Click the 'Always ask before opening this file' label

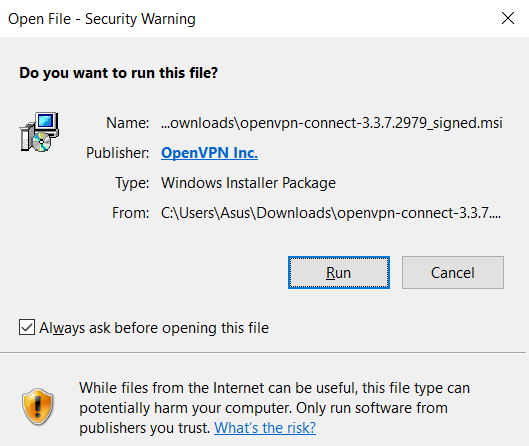(x=154, y=328)
